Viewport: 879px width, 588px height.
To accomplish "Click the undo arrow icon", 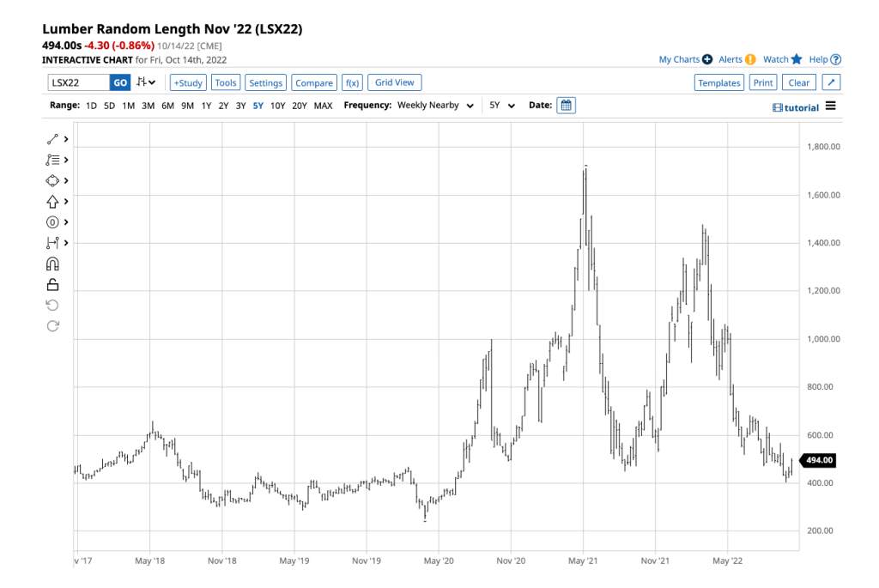I will tap(52, 306).
